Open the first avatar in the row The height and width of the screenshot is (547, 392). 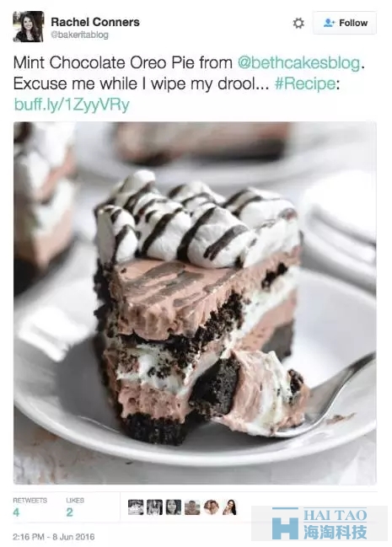(136, 507)
